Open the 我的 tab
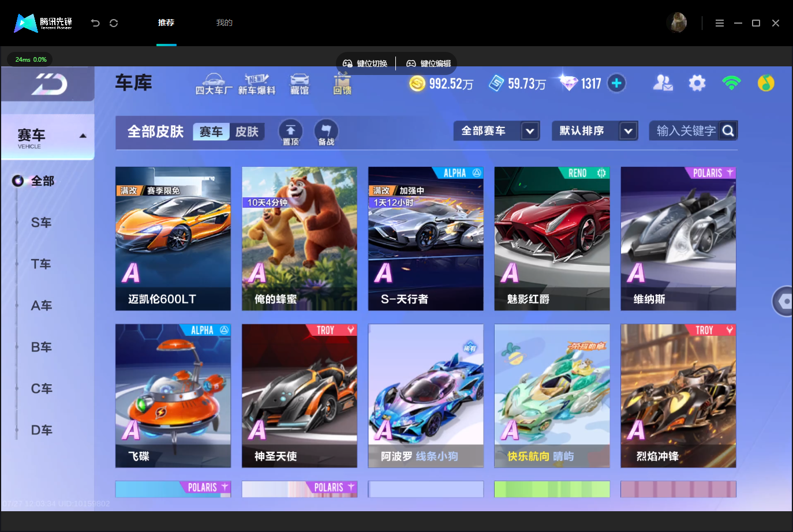This screenshot has width=793, height=532. point(225,23)
